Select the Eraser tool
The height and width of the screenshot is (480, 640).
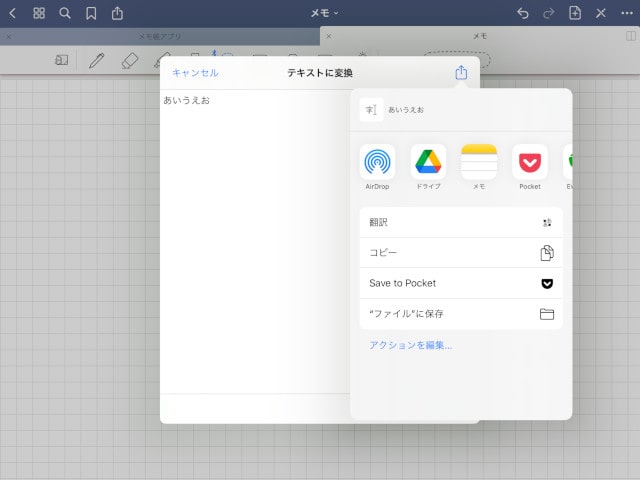point(130,61)
